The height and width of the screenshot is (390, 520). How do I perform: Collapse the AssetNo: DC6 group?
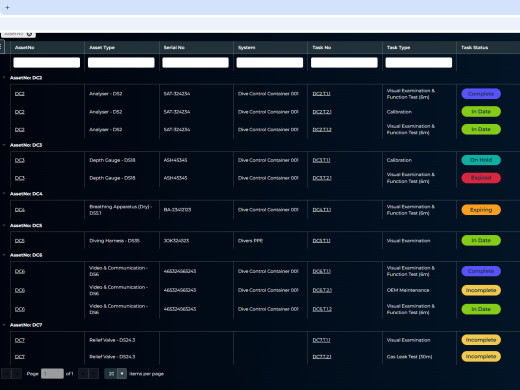pyautogui.click(x=4, y=255)
